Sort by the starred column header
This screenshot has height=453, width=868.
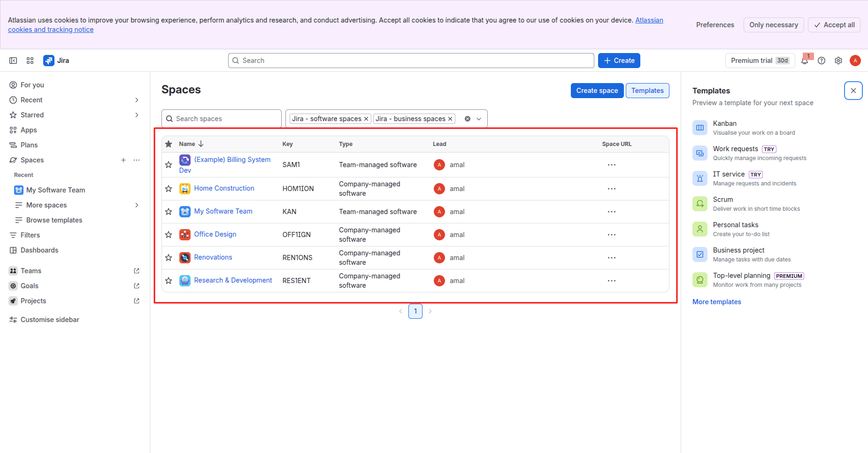pos(169,144)
